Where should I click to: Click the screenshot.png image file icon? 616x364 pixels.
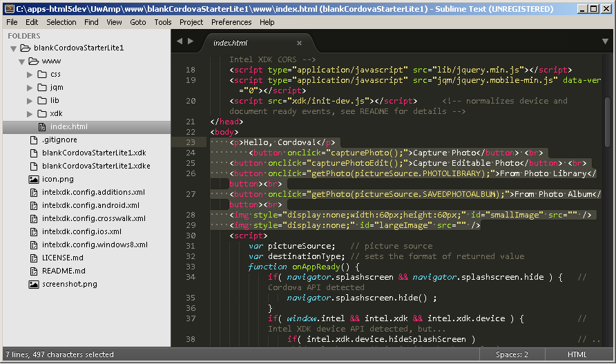click(34, 284)
